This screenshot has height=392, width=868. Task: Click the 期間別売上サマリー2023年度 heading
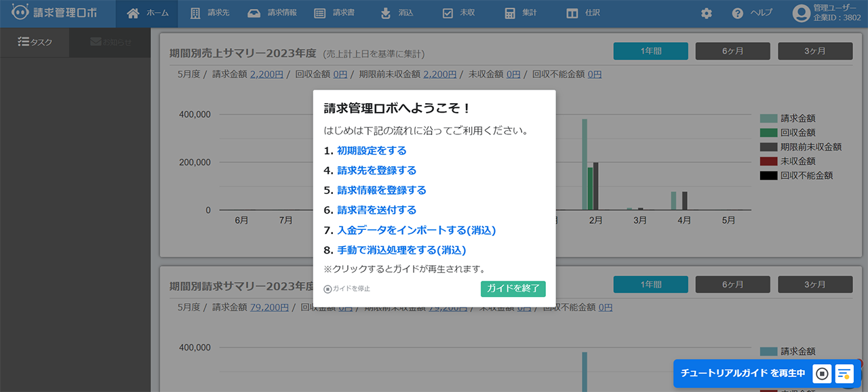243,54
